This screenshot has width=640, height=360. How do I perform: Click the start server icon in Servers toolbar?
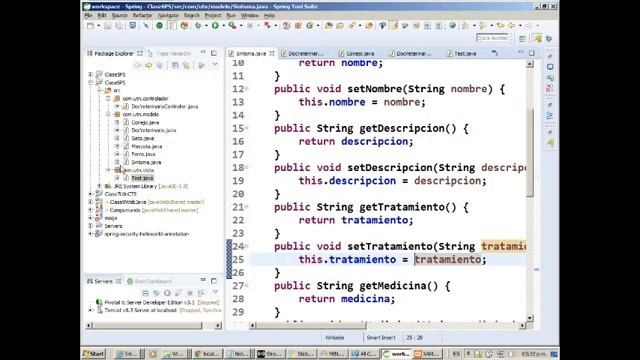point(167,293)
